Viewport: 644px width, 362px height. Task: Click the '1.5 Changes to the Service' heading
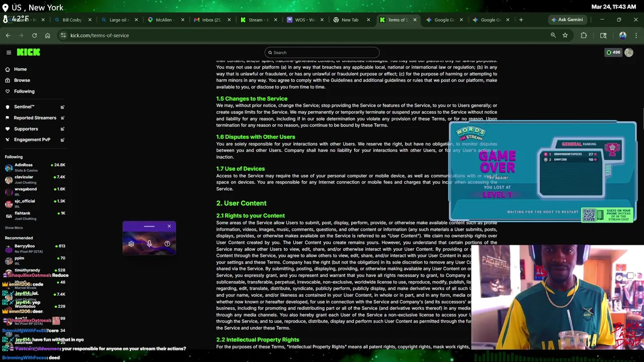(x=252, y=99)
